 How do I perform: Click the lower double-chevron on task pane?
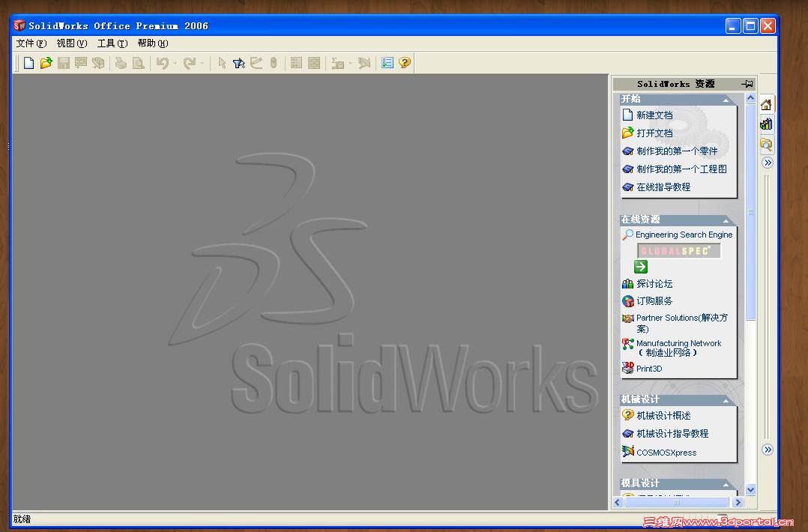[768, 450]
